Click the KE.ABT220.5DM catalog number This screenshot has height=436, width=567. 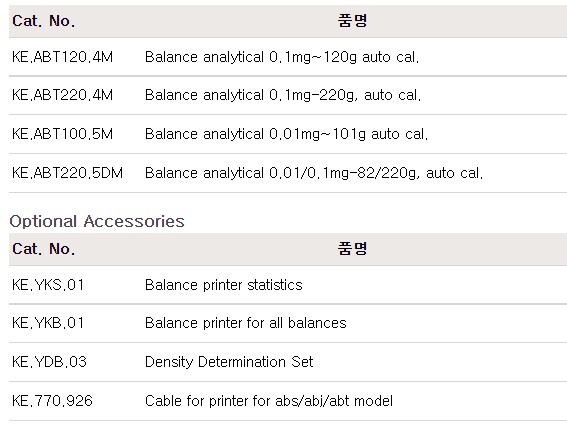click(x=67, y=173)
